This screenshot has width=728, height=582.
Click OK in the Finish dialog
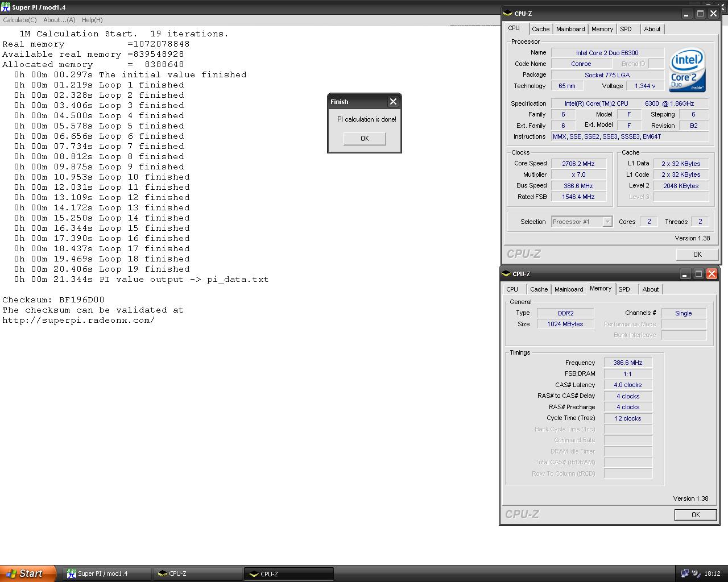pos(365,139)
